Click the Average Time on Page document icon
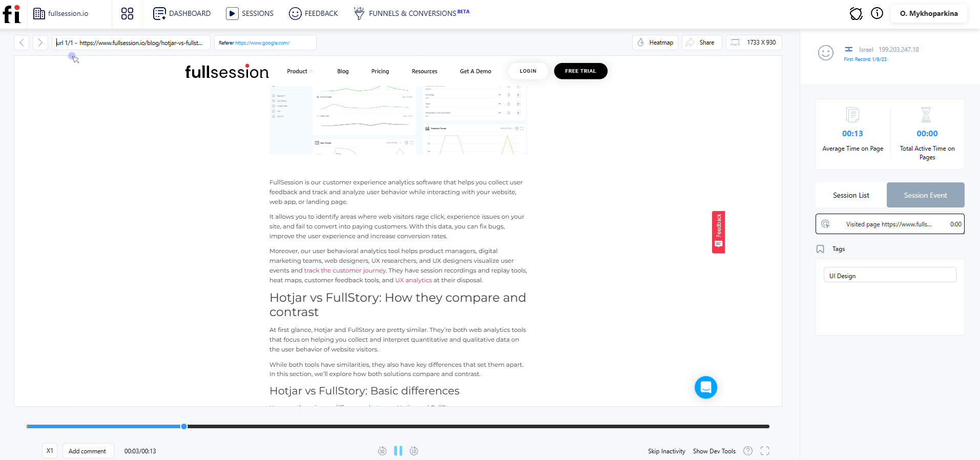The height and width of the screenshot is (460, 980). (852, 115)
